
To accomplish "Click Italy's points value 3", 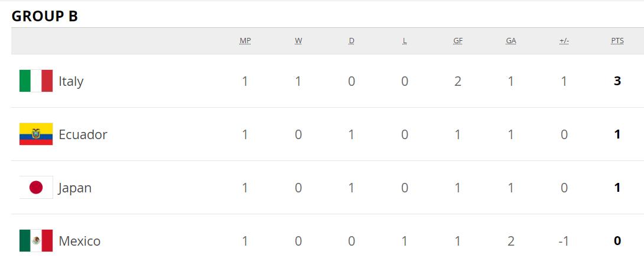I will tap(617, 81).
